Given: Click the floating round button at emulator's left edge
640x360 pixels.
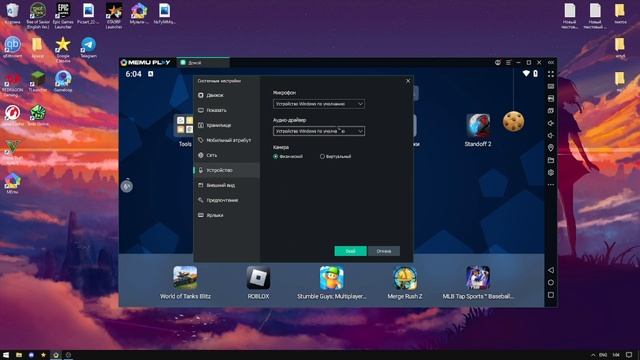Looking at the screenshot, I should tap(127, 186).
